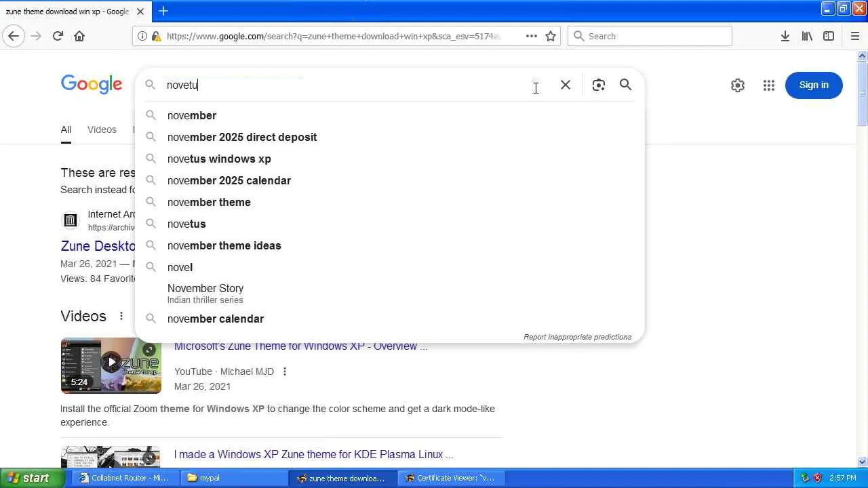The width and height of the screenshot is (868, 488).
Task: Click 'Report inappropriate predictions' link
Action: [x=577, y=337]
